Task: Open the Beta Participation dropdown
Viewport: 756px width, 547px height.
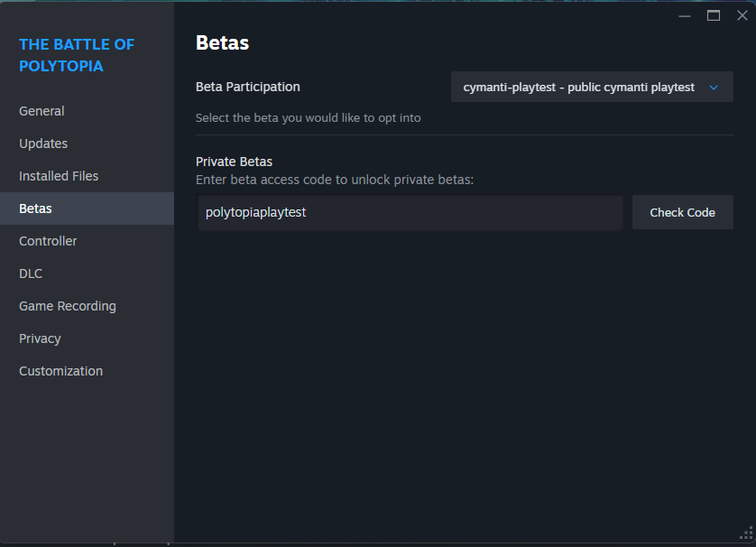Action: click(591, 88)
